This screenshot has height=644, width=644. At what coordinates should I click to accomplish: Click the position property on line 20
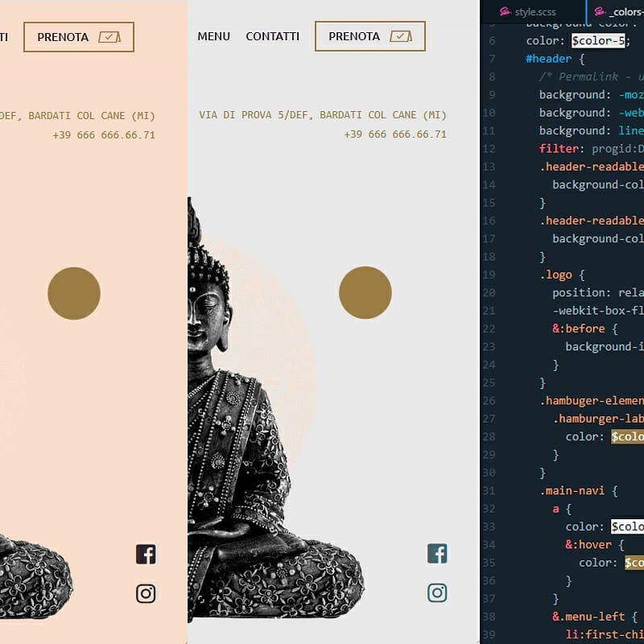579,293
